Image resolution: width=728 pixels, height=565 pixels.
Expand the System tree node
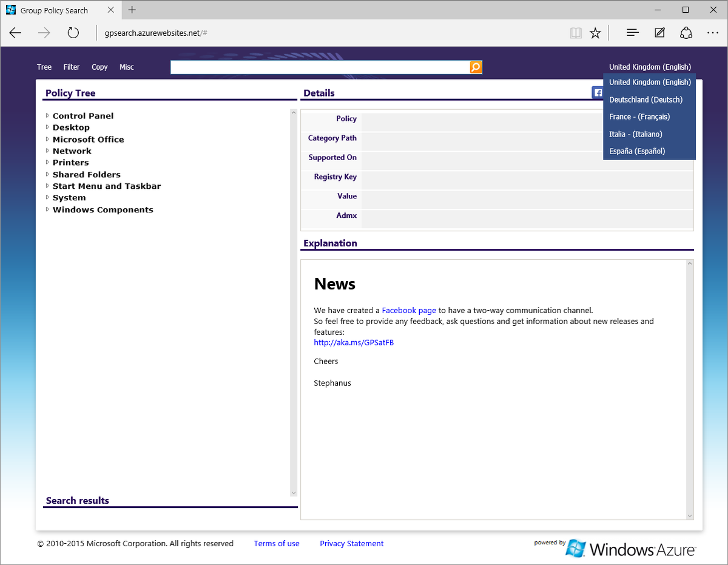pyautogui.click(x=47, y=197)
